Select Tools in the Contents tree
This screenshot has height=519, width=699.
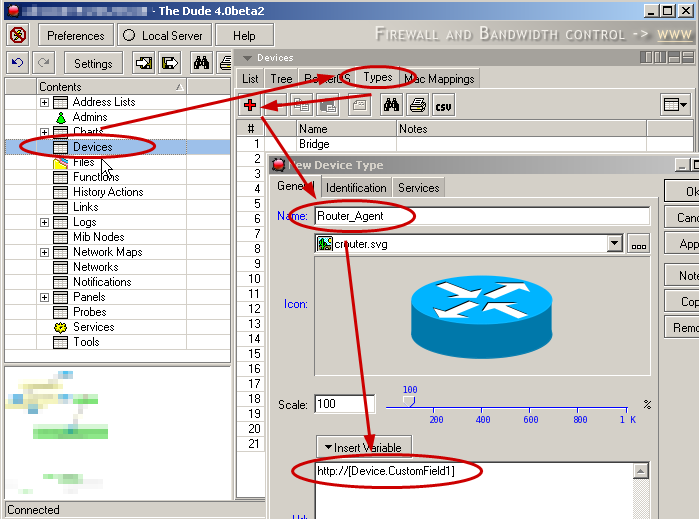(86, 342)
